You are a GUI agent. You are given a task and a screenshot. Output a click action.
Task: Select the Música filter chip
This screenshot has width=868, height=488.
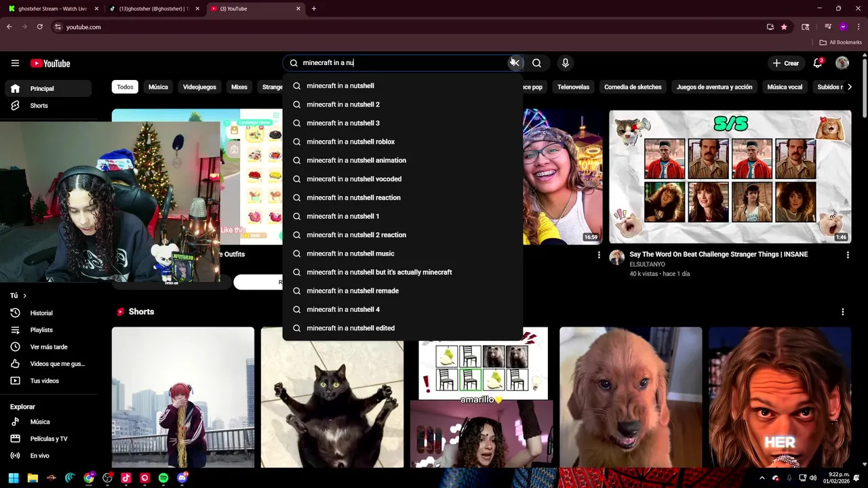158,87
